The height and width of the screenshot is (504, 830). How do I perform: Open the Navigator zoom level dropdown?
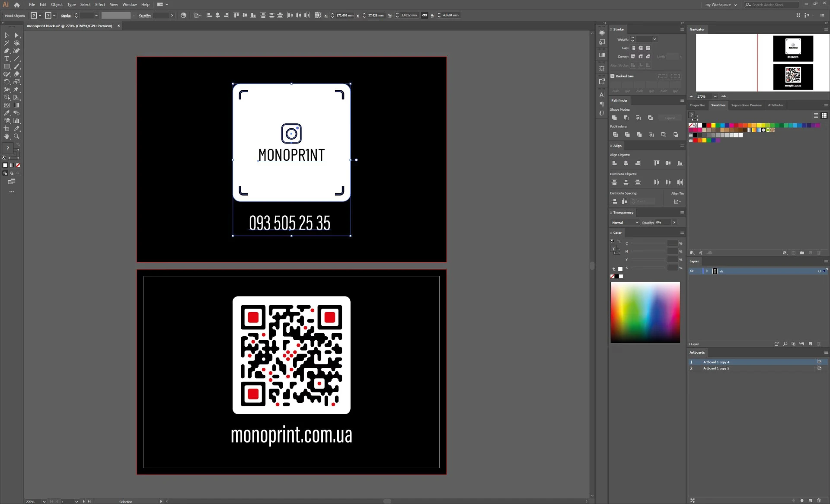click(x=715, y=96)
